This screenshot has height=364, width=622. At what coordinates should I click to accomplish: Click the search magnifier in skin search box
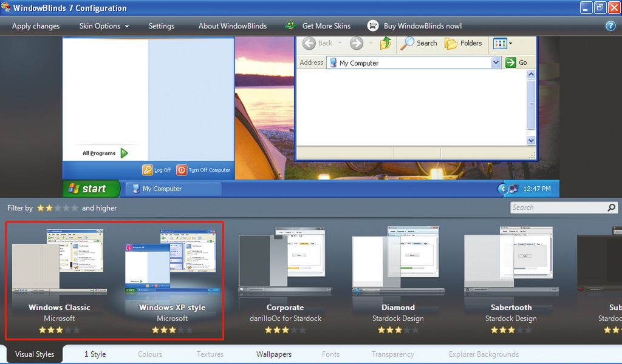(x=611, y=207)
